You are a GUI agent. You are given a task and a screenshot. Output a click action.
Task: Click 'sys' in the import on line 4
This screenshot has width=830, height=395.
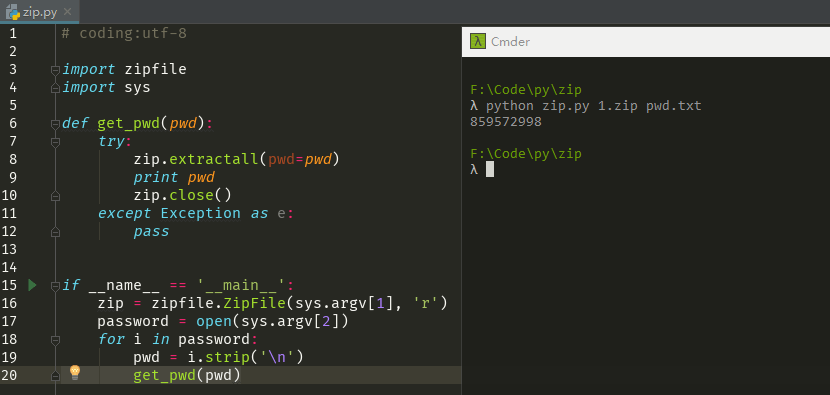(138, 87)
